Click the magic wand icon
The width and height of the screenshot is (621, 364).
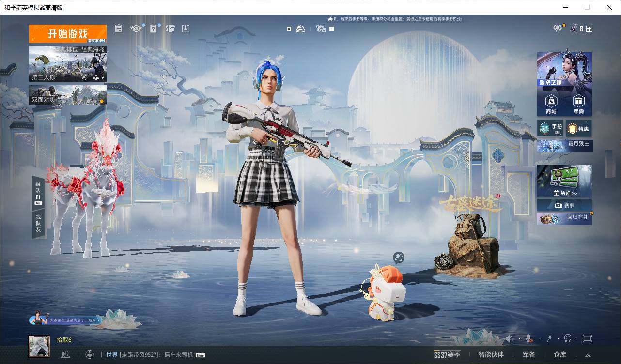click(550, 339)
